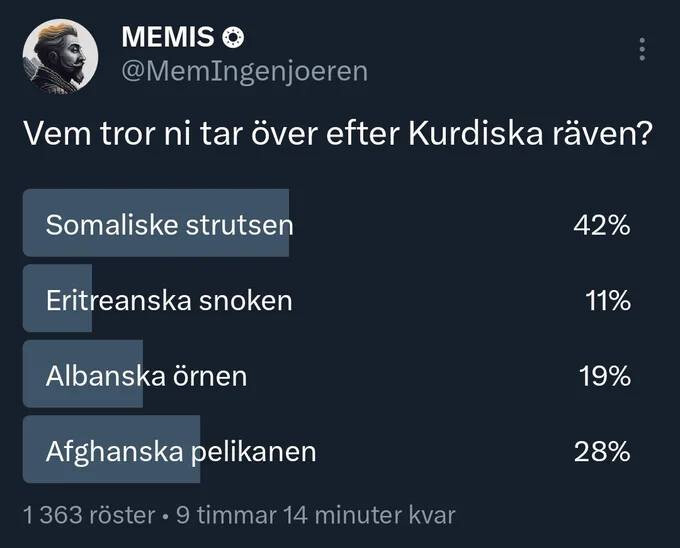Viewport: 680px width, 548px height.
Task: Open the MEMIS profile avatar picture
Action: click(61, 55)
